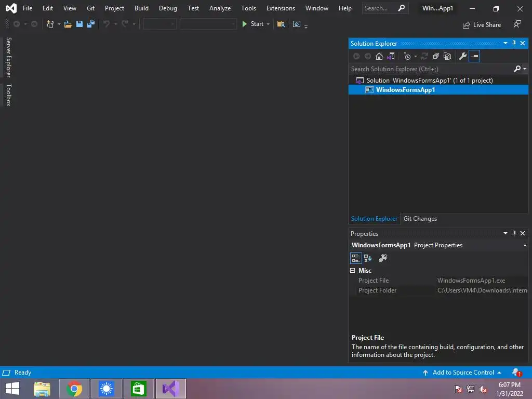This screenshot has width=532, height=399.
Task: Click Add to Source Control
Action: (463, 373)
